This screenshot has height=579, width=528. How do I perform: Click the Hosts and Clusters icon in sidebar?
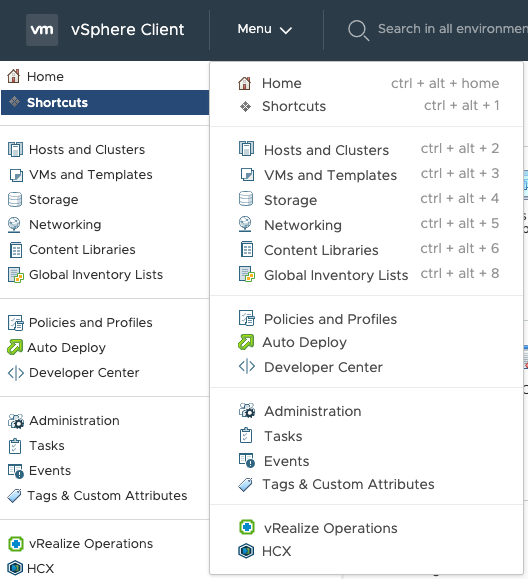point(15,150)
